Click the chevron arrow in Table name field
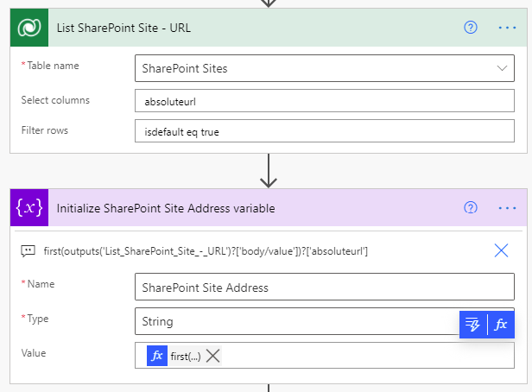The height and width of the screenshot is (392, 532). (x=502, y=68)
